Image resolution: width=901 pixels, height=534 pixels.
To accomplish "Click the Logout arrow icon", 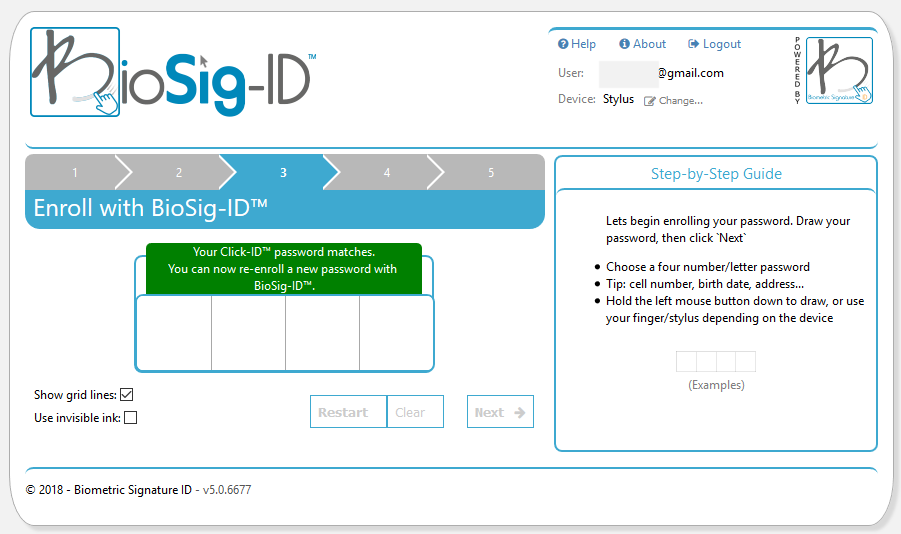I will (694, 44).
